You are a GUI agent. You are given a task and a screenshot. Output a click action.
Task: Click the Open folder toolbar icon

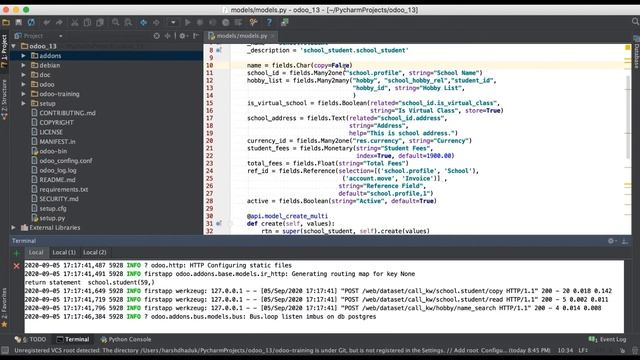tap(6, 22)
